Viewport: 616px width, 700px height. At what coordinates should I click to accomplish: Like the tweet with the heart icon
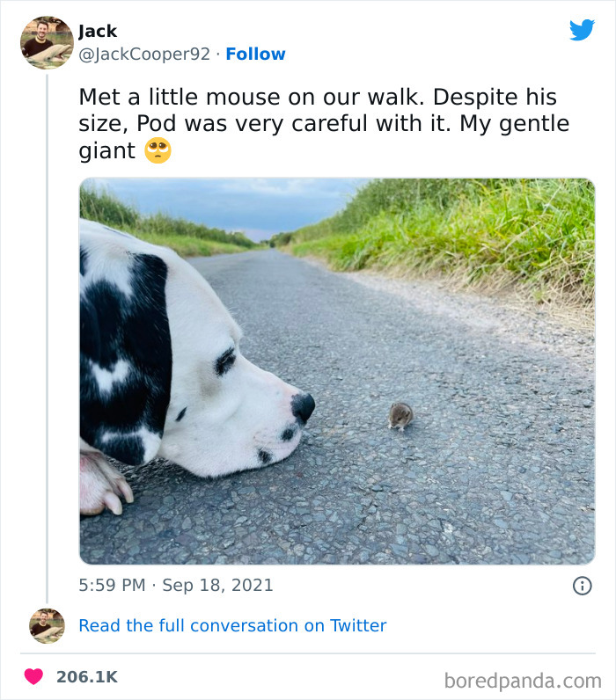(33, 677)
